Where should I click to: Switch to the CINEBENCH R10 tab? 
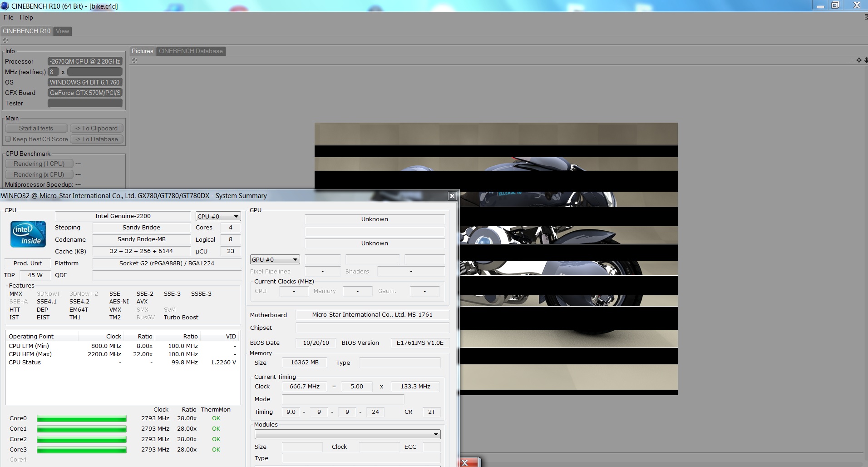(x=26, y=31)
